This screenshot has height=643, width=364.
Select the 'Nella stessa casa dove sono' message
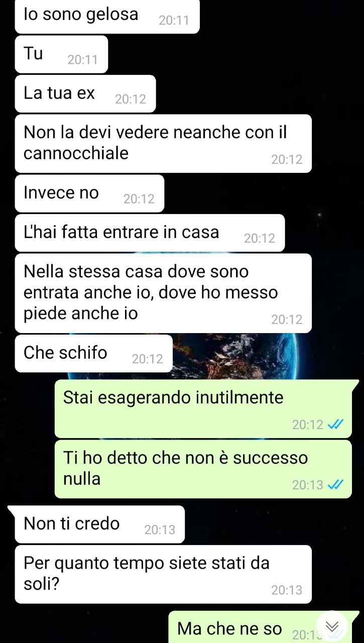(x=163, y=293)
